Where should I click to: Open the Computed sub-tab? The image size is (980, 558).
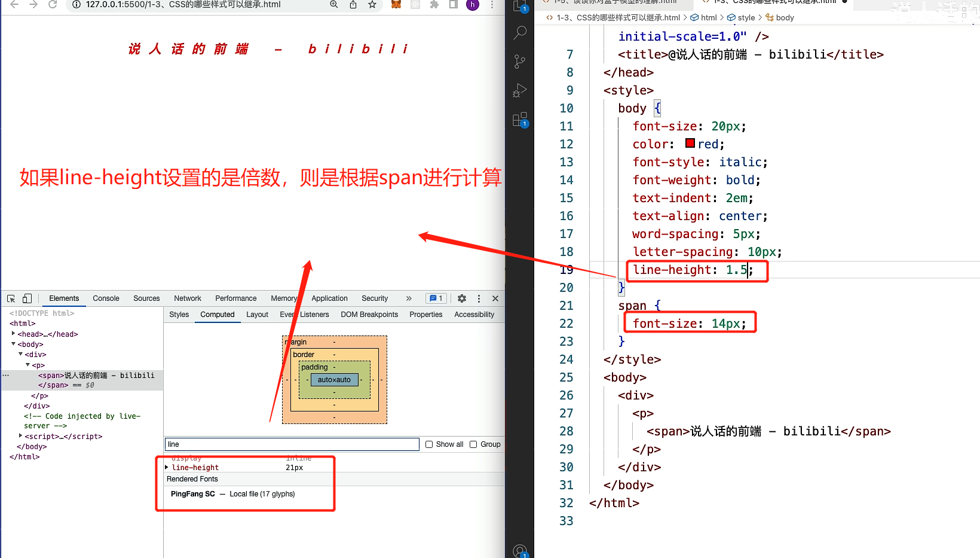(218, 315)
